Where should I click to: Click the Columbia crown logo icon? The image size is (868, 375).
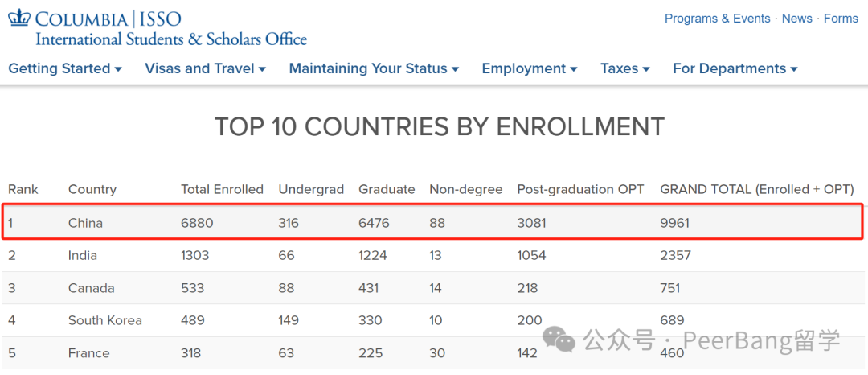(19, 19)
